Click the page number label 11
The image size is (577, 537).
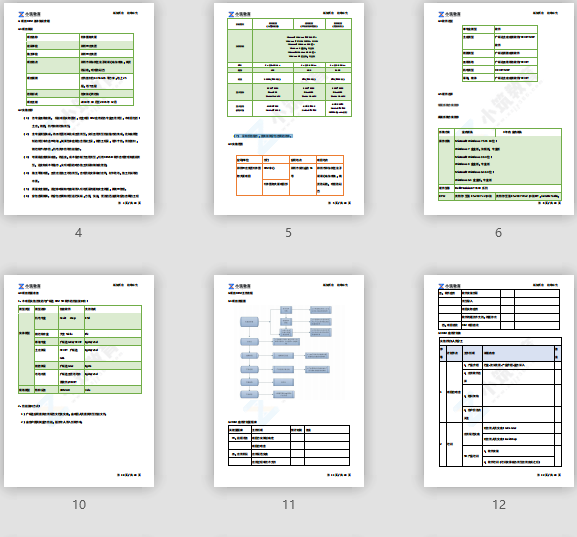pos(289,505)
